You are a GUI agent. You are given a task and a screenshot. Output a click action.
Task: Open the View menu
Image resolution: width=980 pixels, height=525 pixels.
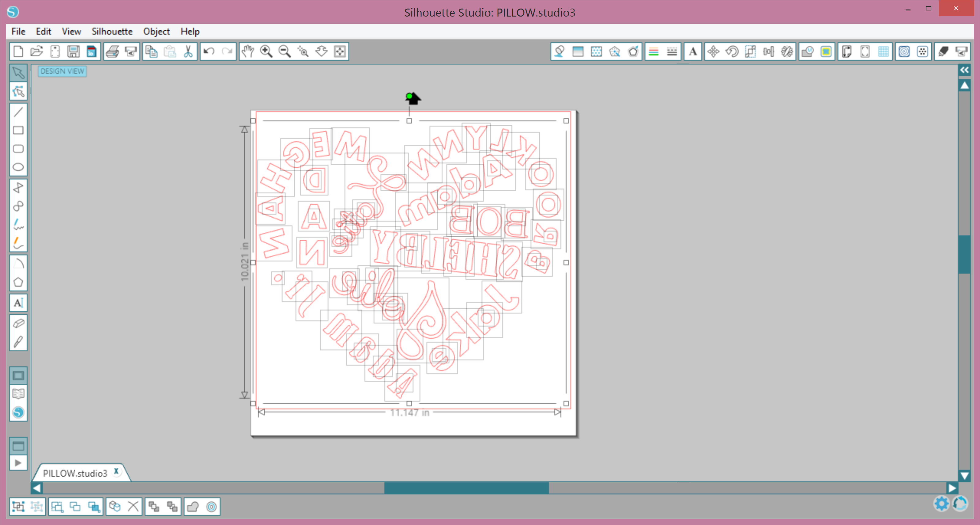point(71,31)
